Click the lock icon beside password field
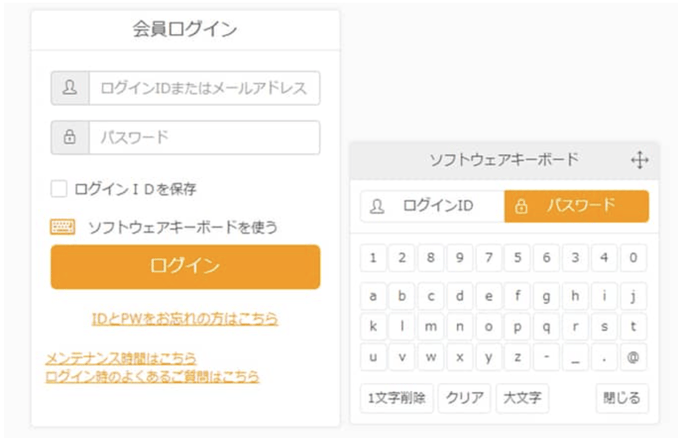Viewport: 680px width, 438px height. 70,137
